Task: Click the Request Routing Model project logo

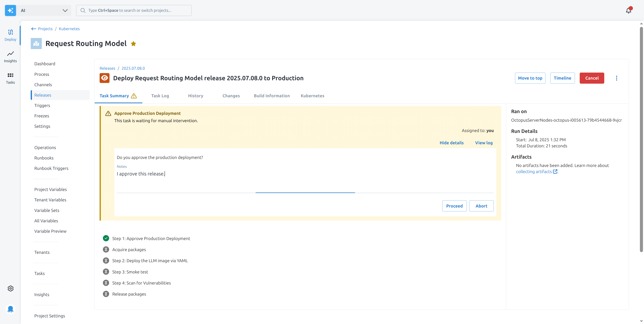Action: [x=36, y=43]
